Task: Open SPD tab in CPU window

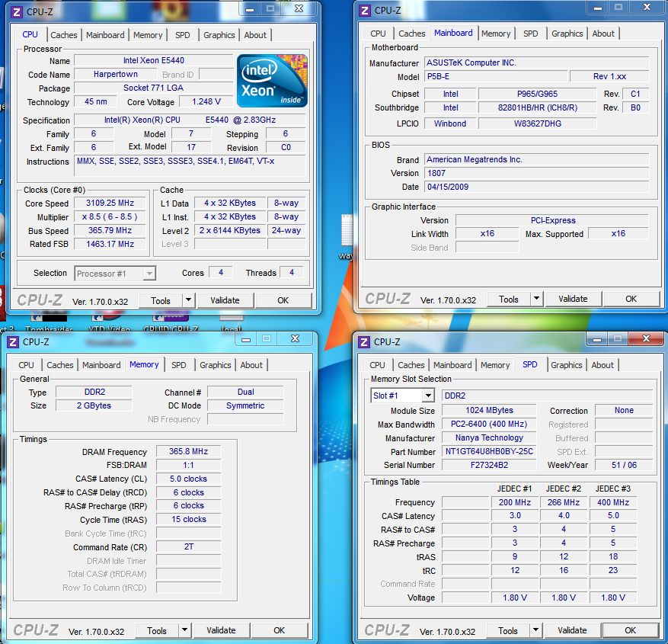Action: click(183, 35)
